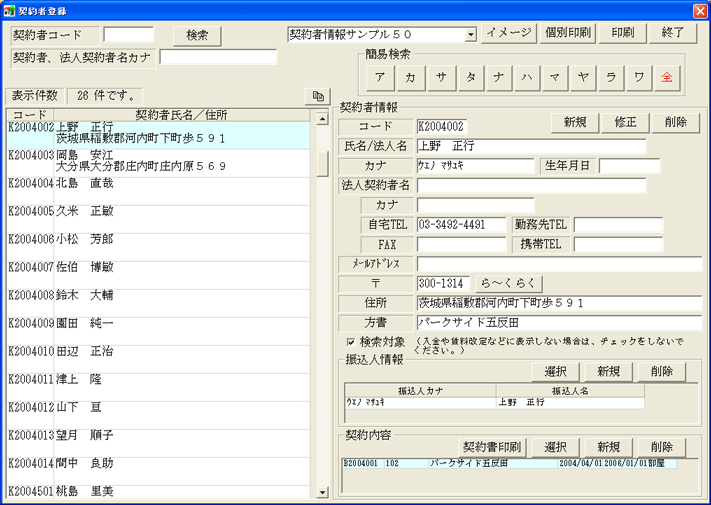Select contractor row 岡島 安江

(160, 162)
